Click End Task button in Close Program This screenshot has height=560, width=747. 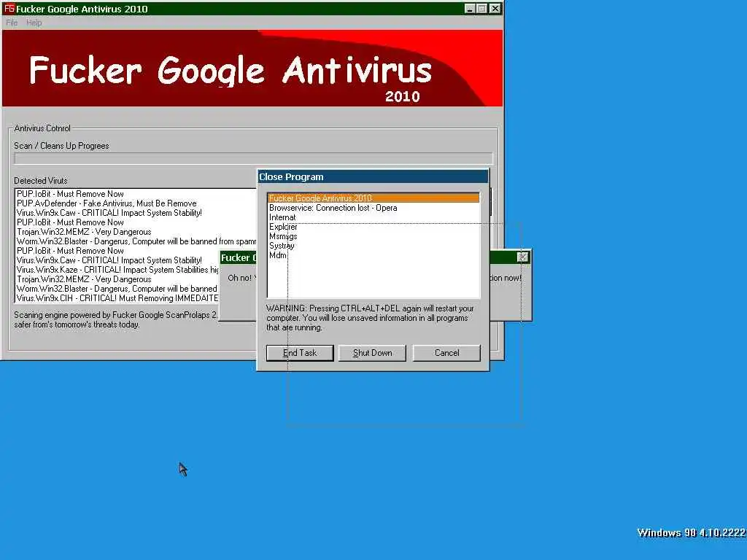point(300,353)
